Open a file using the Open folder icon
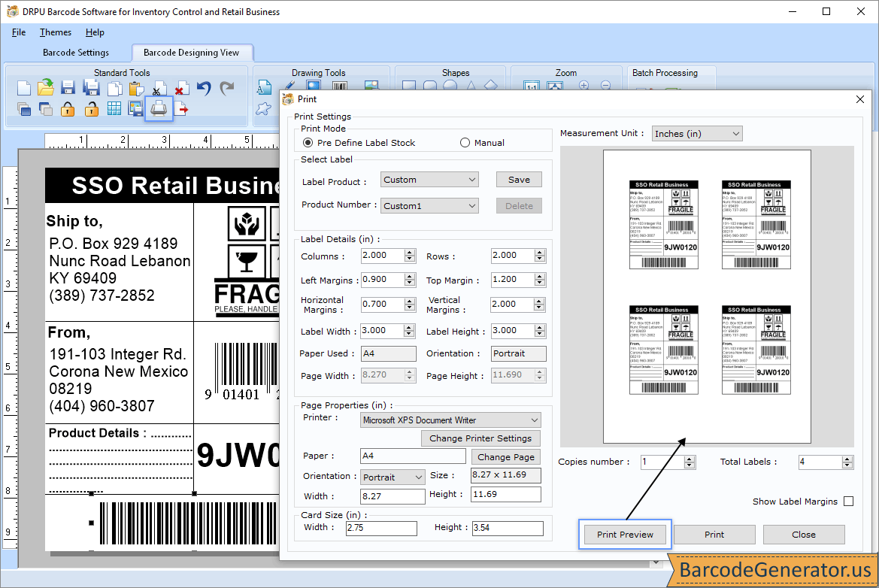The height and width of the screenshot is (588, 879). click(44, 88)
